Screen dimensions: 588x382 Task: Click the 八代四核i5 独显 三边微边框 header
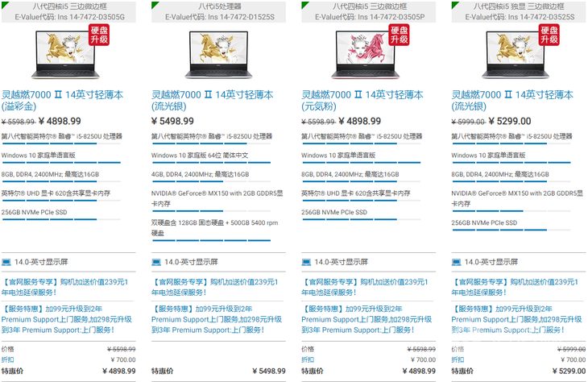(519, 6)
